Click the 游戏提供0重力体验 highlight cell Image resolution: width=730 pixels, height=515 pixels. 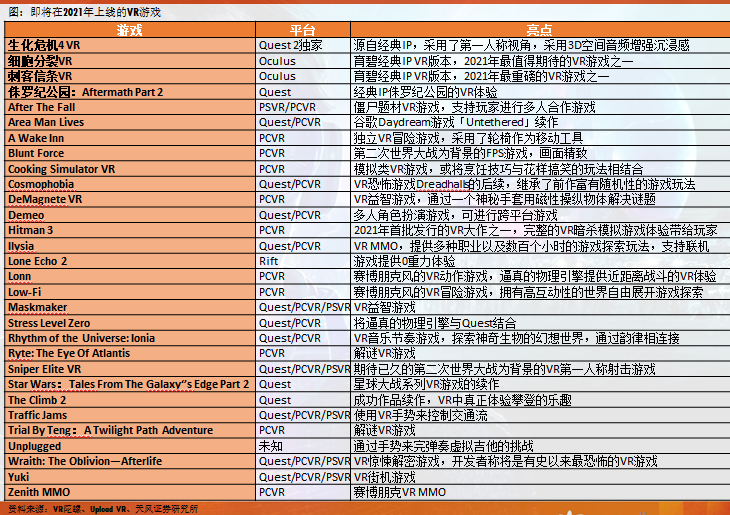(x=541, y=261)
